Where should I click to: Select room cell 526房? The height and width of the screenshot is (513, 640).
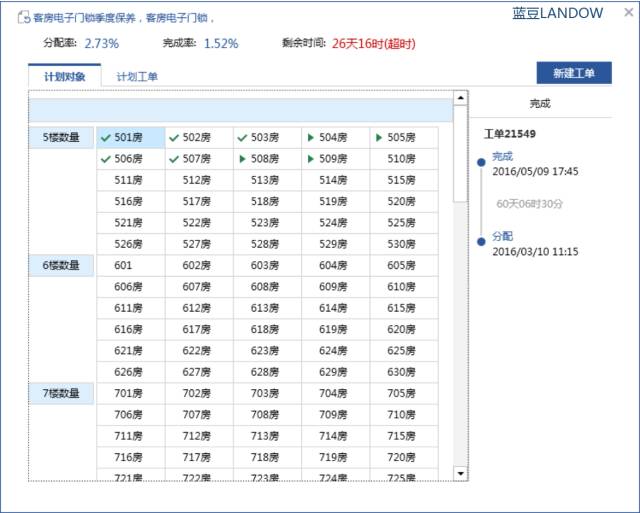(x=131, y=244)
